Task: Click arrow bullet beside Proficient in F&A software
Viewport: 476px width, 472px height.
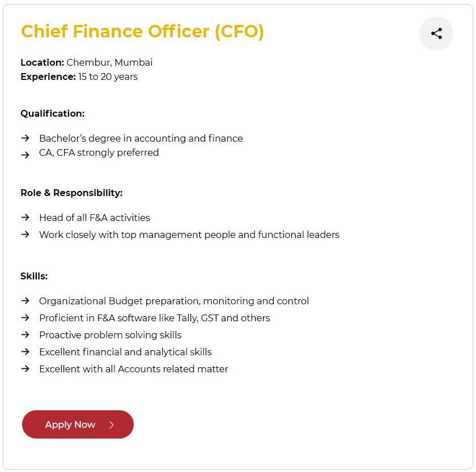Action: pos(25,318)
